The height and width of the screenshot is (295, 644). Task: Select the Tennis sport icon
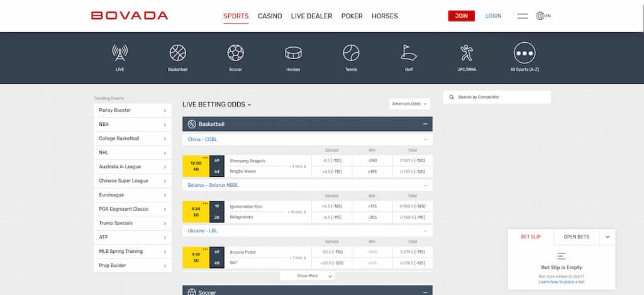click(x=351, y=53)
